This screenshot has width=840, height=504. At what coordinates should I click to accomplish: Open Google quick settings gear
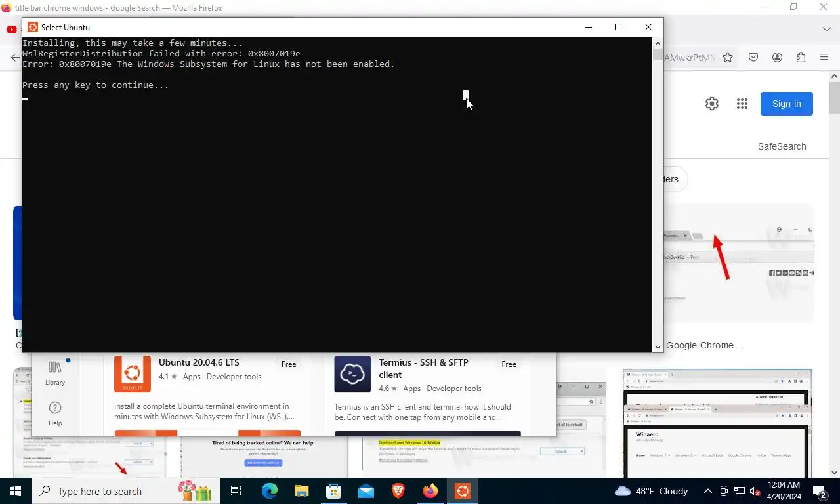tap(712, 104)
